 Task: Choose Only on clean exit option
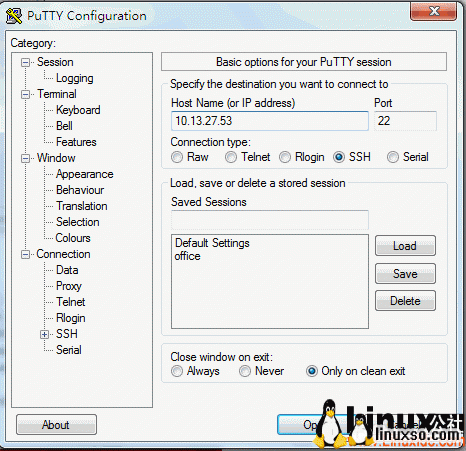[x=312, y=371]
